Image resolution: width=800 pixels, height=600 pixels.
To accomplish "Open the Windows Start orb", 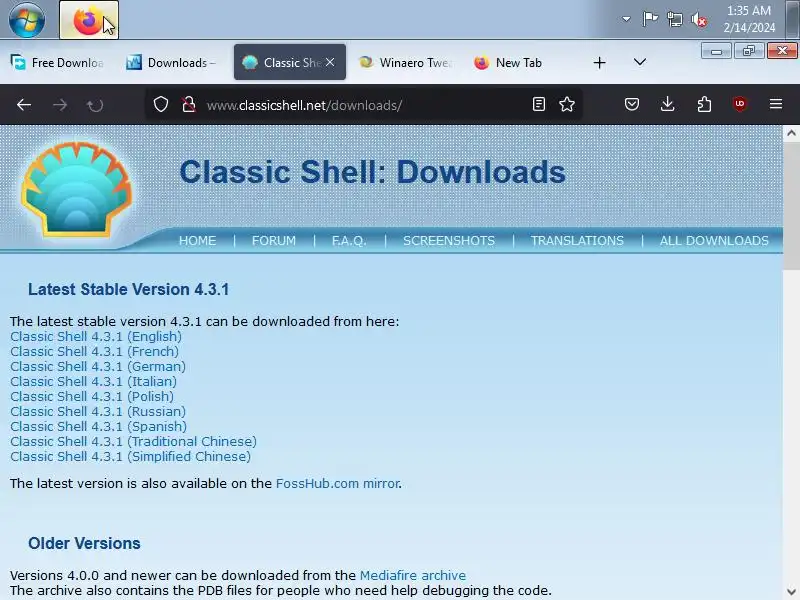I will 27,20.
